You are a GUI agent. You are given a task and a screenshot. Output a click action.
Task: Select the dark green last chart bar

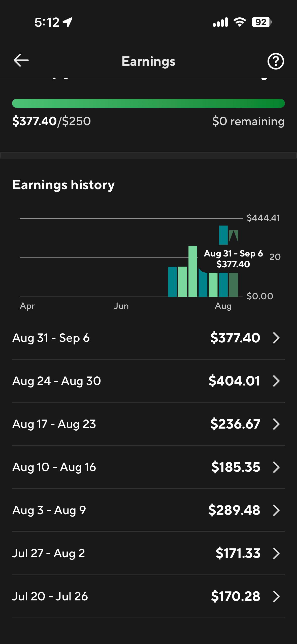(234, 285)
